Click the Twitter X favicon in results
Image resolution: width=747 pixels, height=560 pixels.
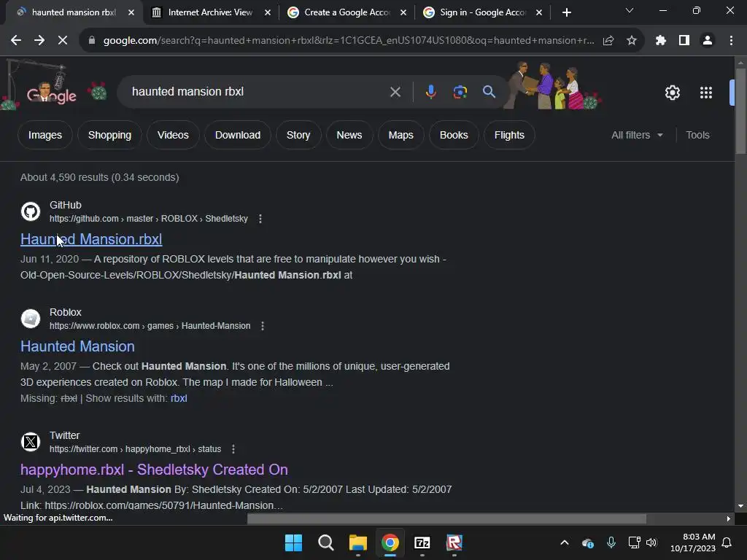(x=31, y=442)
